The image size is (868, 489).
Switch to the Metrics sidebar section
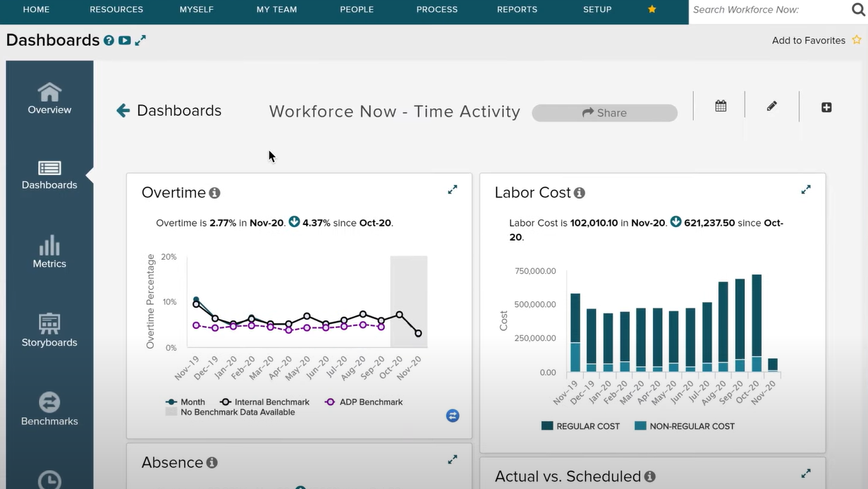click(x=49, y=251)
